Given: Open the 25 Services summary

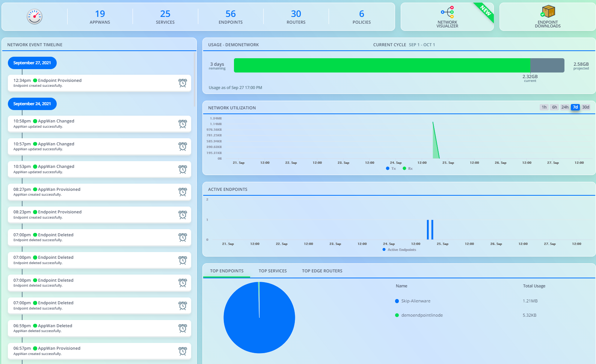Looking at the screenshot, I should (x=165, y=17).
